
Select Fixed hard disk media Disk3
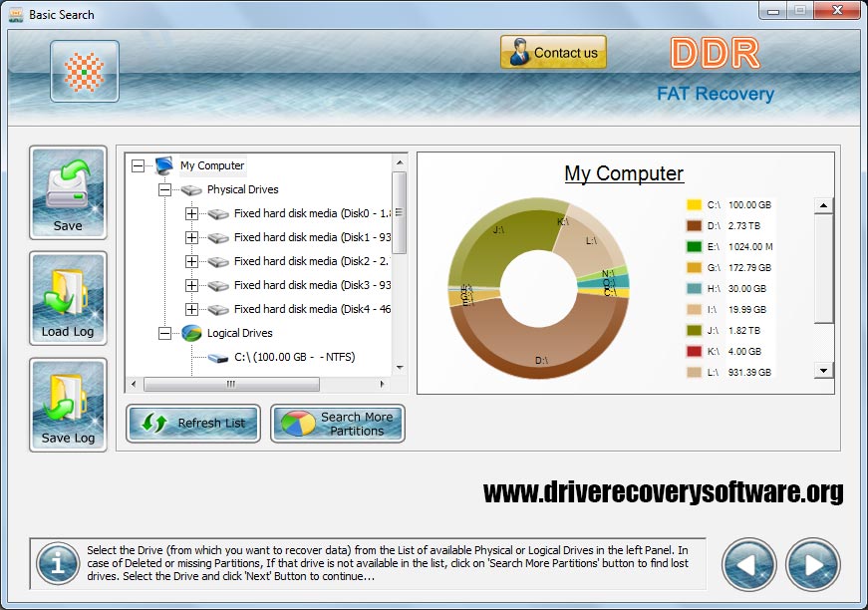pyautogui.click(x=312, y=284)
